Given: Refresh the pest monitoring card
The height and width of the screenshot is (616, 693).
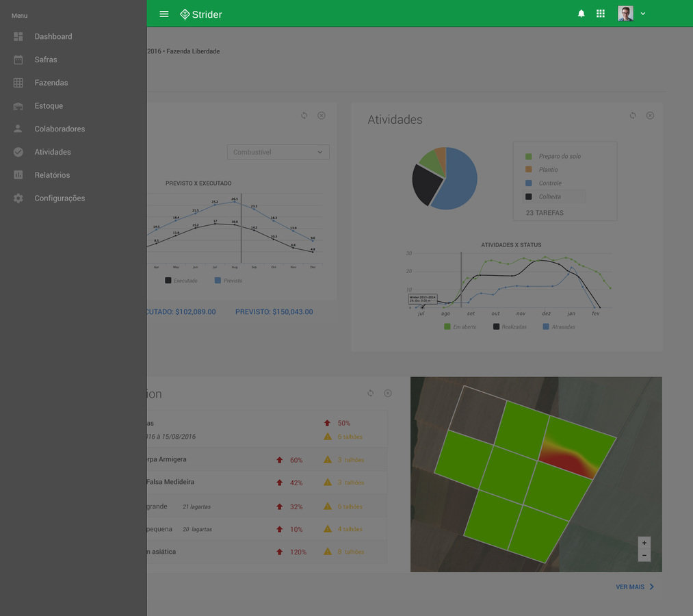Looking at the screenshot, I should (370, 393).
